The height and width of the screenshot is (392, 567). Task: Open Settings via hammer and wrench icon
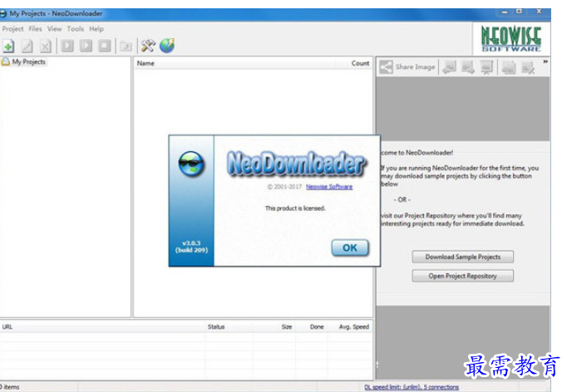click(148, 46)
